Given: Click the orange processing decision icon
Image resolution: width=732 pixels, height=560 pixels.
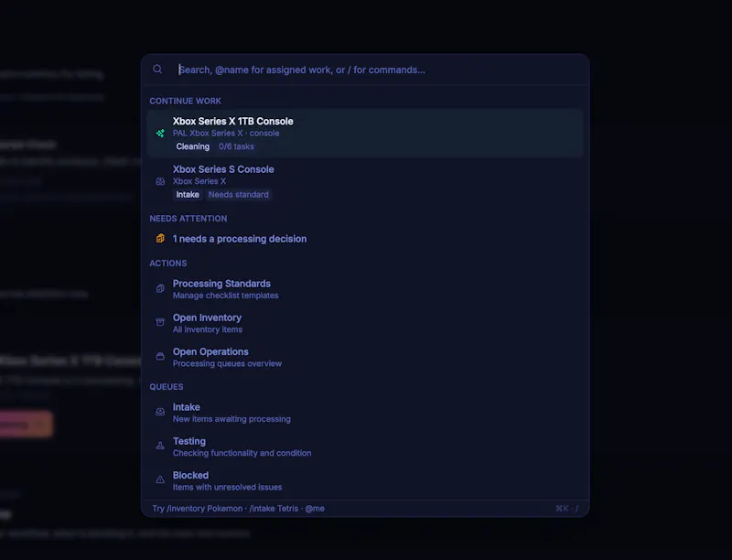Looking at the screenshot, I should click(x=160, y=239).
